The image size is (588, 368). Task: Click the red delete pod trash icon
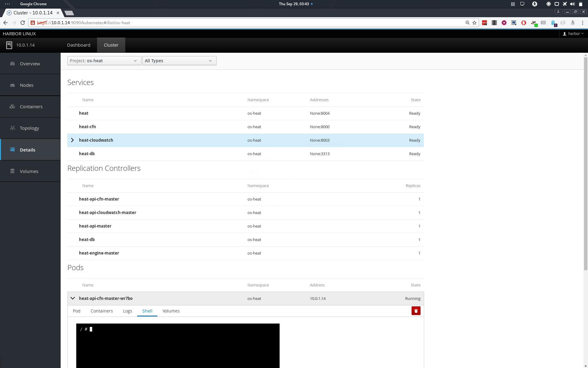pyautogui.click(x=416, y=311)
